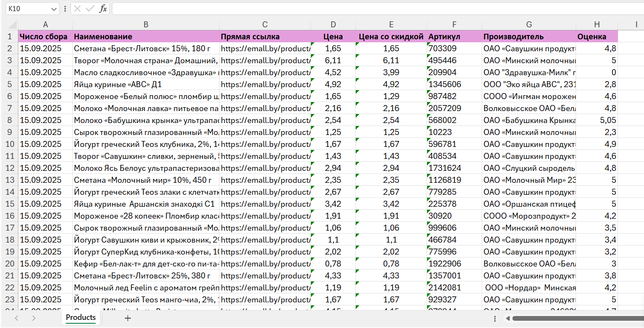644x328 pixels.
Task: Select article number cell 2142081
Action: 454,287
